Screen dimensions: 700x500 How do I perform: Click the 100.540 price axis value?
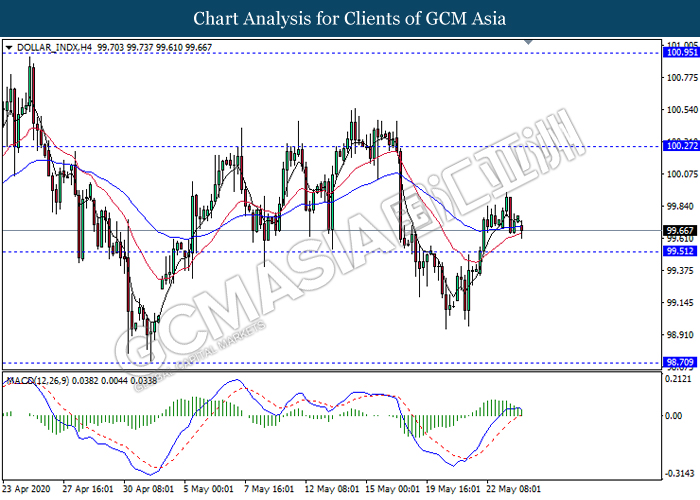pos(682,110)
